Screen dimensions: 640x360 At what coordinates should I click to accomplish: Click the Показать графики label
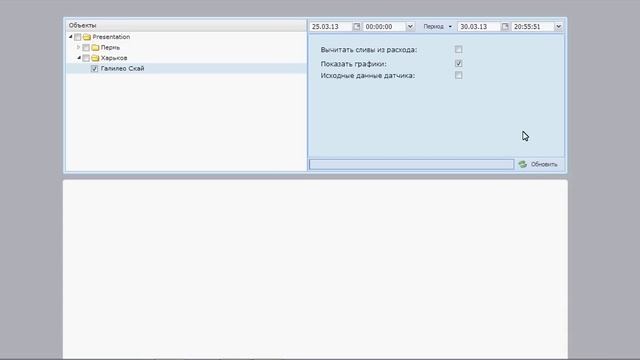click(353, 64)
